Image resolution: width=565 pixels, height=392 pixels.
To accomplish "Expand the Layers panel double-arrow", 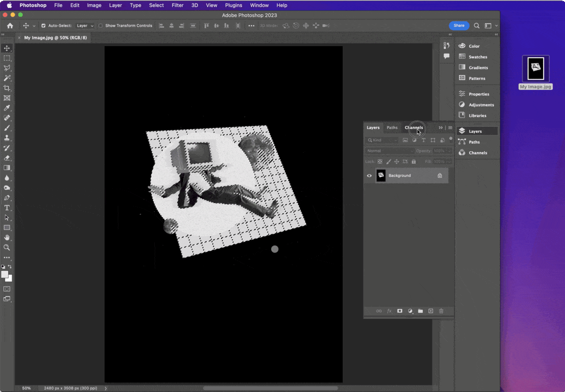I will click(x=441, y=127).
